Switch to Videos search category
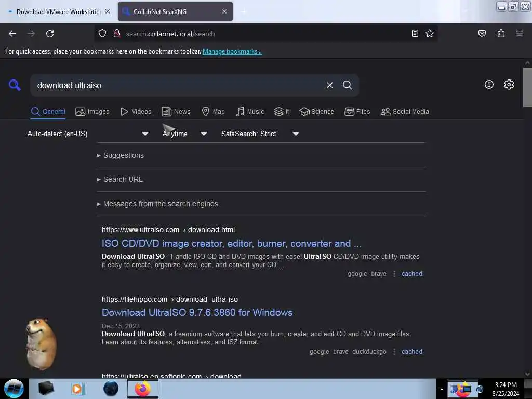 point(136,112)
